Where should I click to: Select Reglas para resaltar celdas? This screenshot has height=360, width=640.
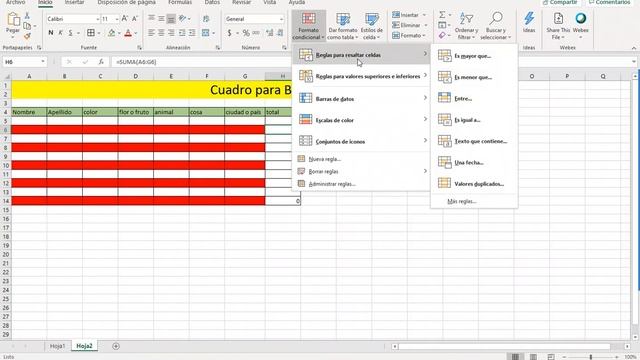[x=361, y=54]
